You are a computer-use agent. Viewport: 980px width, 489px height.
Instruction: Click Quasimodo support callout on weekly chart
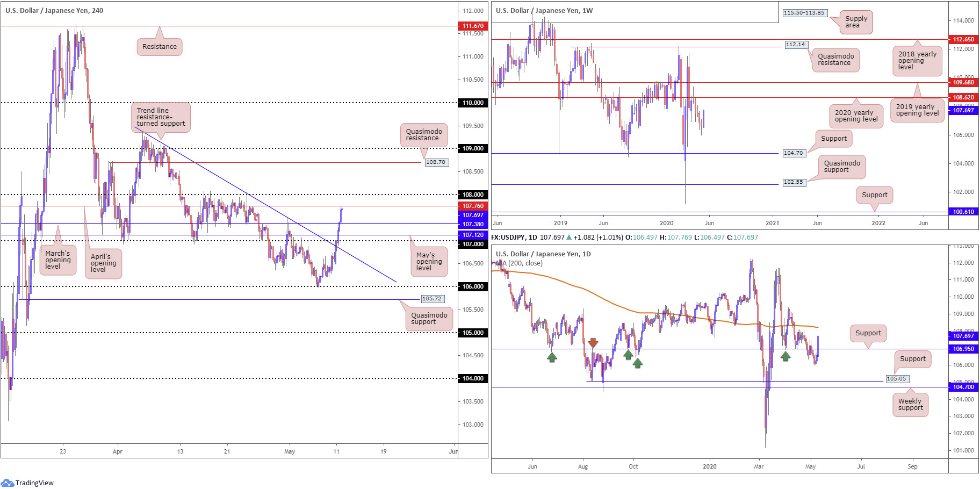pyautogui.click(x=841, y=167)
